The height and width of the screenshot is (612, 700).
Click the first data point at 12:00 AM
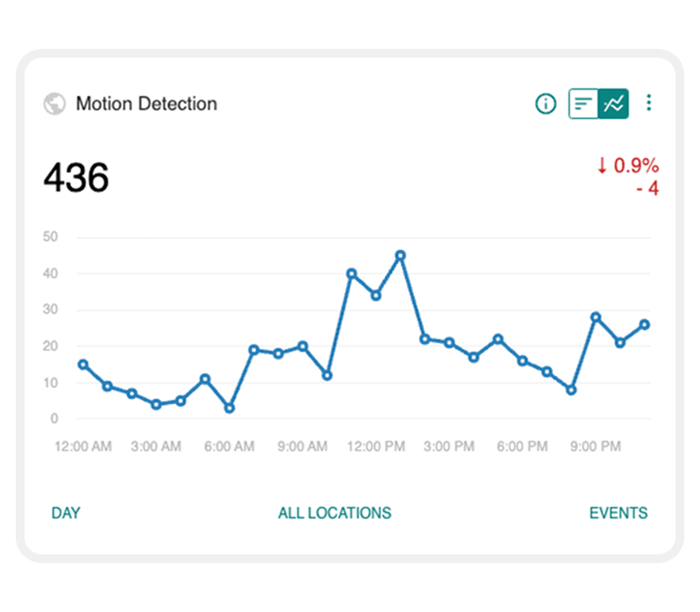[x=83, y=365]
